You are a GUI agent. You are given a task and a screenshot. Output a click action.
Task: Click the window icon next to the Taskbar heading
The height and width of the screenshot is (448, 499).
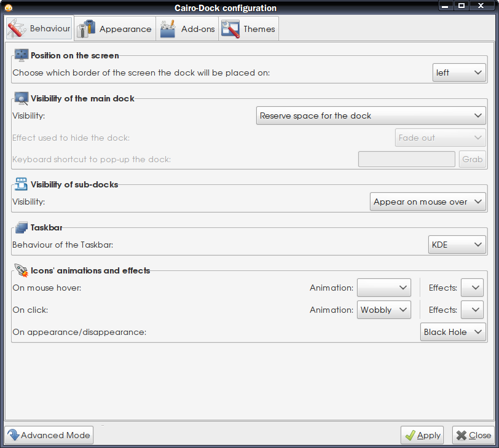pyautogui.click(x=21, y=227)
